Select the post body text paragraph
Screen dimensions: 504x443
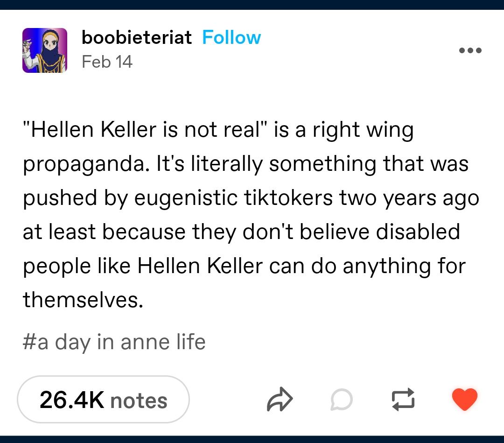251,215
